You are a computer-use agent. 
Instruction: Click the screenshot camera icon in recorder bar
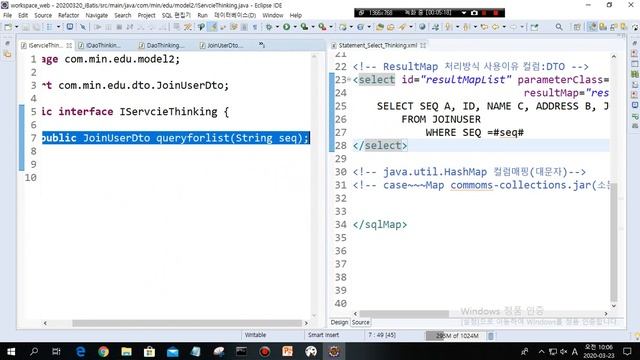pyautogui.click(x=474, y=13)
